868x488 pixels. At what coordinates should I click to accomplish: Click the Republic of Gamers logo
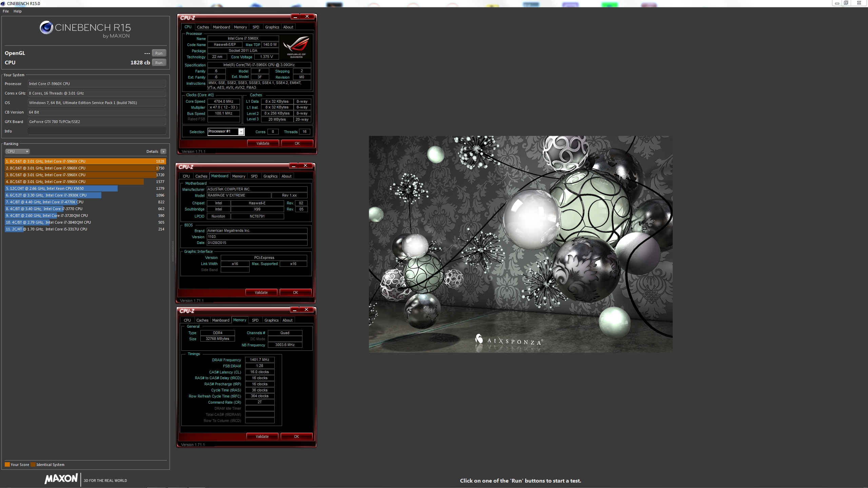pos(296,47)
